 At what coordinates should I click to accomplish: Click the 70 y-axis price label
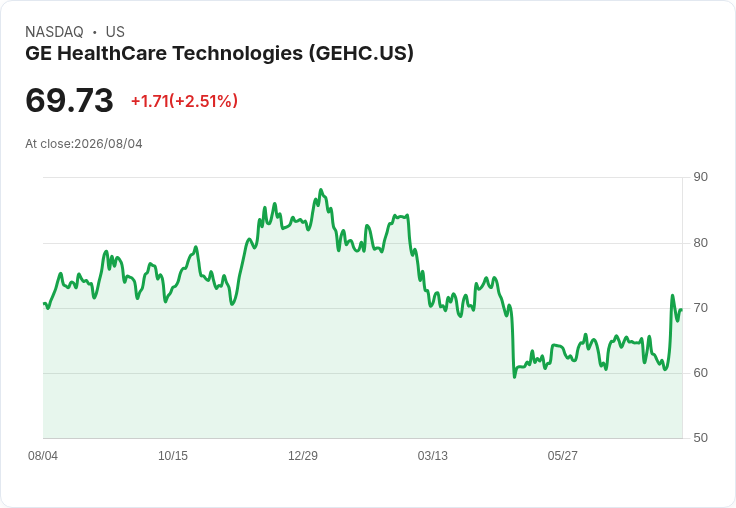tap(700, 308)
